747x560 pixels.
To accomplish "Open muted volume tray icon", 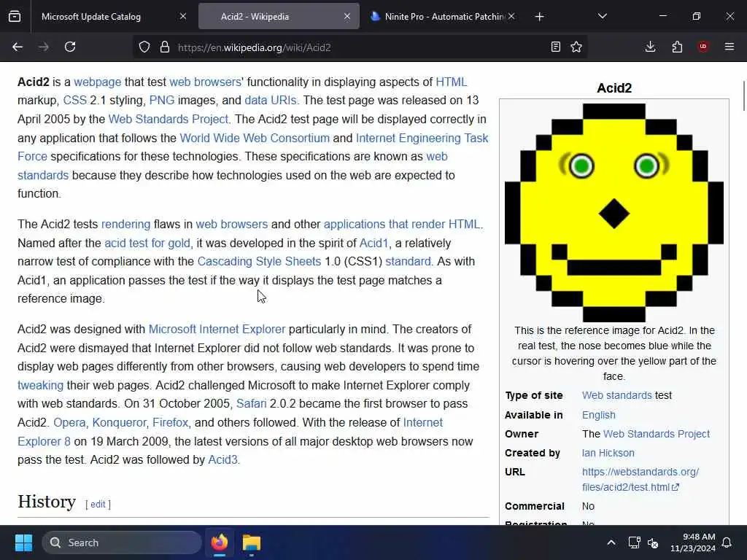I will pos(653,542).
